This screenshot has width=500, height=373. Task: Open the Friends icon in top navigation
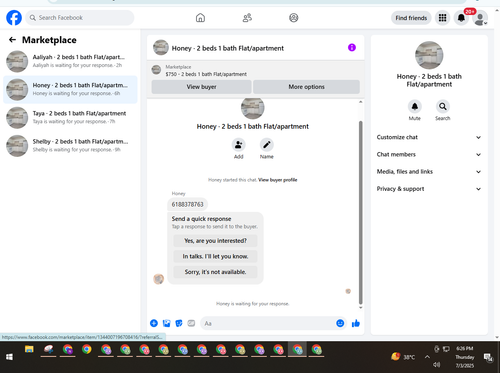point(247,18)
